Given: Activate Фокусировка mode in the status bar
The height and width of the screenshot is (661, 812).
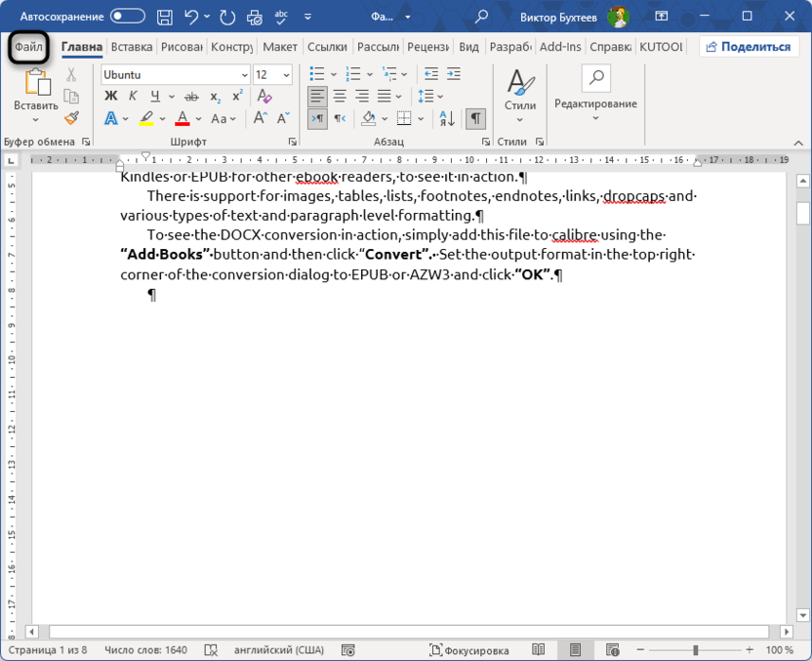Looking at the screenshot, I should 475,649.
